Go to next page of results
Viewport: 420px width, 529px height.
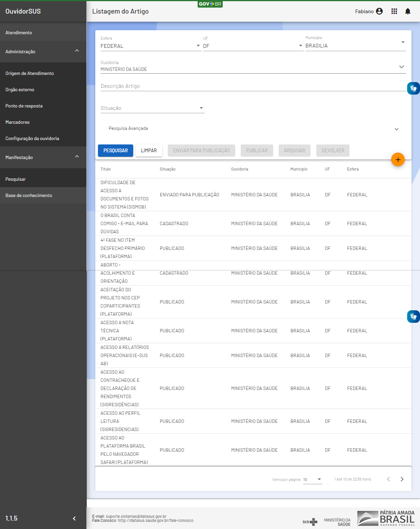coord(402,479)
